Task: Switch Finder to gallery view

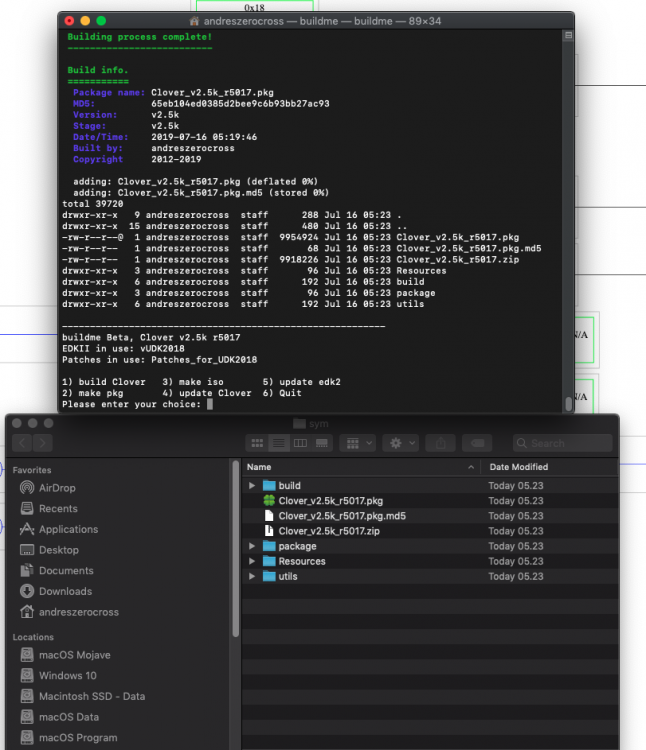Action: click(x=322, y=443)
